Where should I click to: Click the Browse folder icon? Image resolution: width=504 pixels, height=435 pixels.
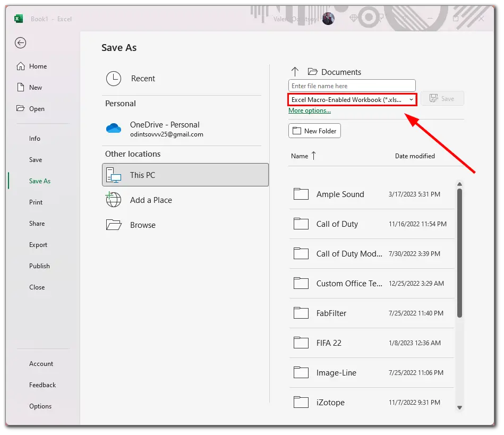click(114, 225)
